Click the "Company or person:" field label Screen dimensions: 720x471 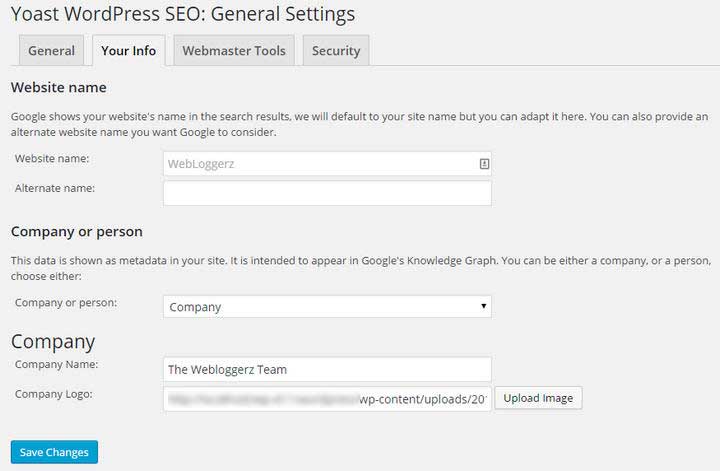66,302
